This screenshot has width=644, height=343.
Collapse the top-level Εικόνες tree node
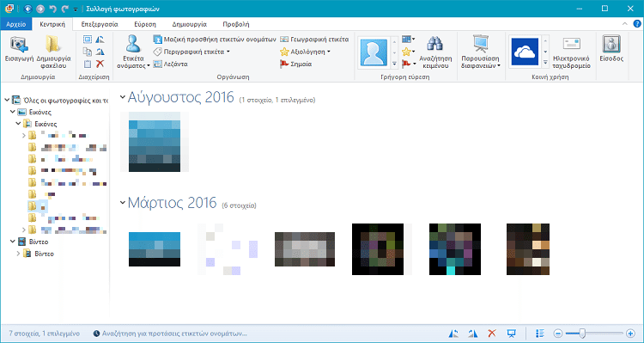tap(13, 112)
